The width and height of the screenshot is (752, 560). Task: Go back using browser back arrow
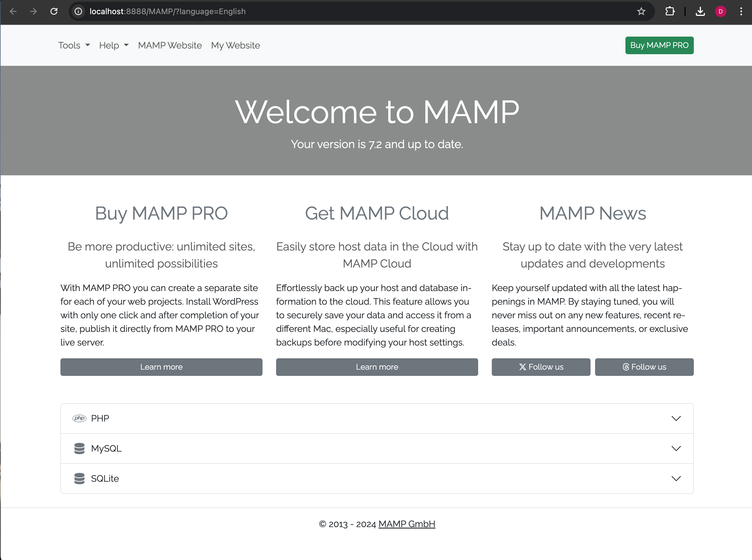pyautogui.click(x=13, y=12)
